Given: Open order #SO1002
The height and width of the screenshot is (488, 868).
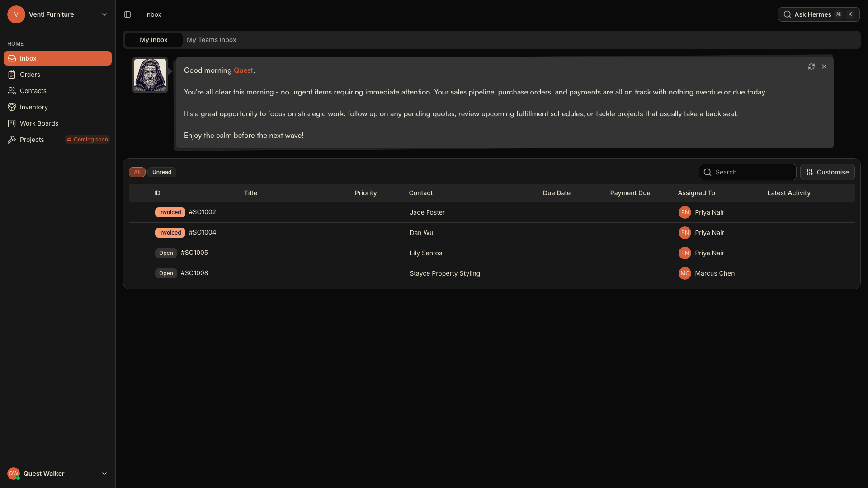Looking at the screenshot, I should [x=203, y=212].
